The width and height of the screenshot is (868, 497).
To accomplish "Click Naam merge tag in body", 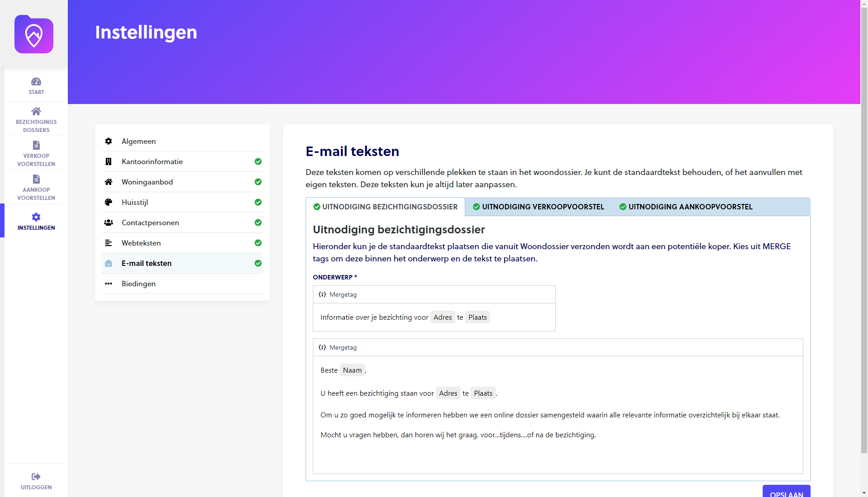I will 352,370.
